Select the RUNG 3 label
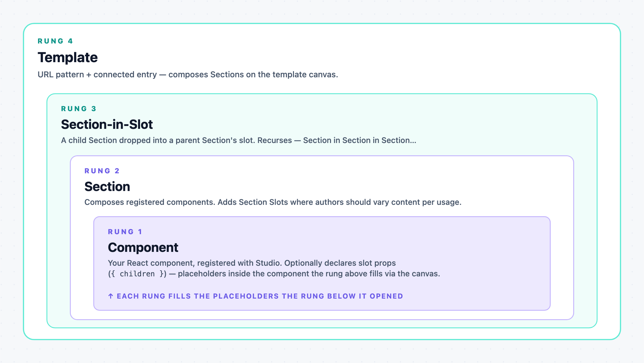The image size is (644, 363). pos(79,109)
